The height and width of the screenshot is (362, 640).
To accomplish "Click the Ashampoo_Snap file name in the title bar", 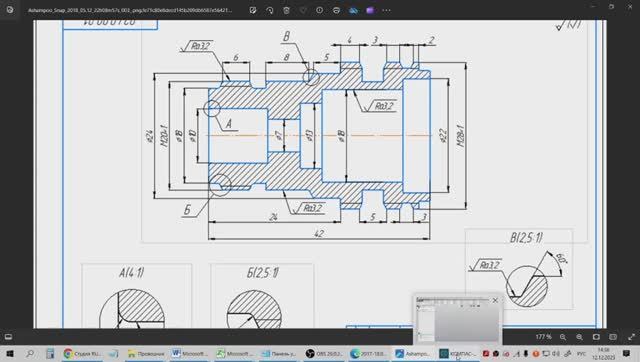I will [x=130, y=10].
